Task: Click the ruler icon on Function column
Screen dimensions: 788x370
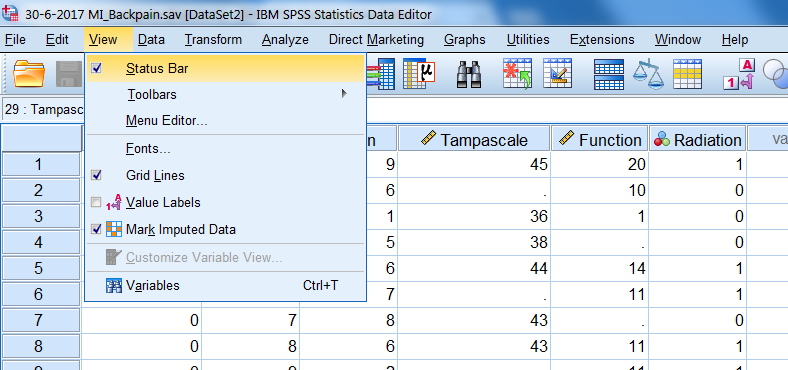Action: (x=566, y=139)
